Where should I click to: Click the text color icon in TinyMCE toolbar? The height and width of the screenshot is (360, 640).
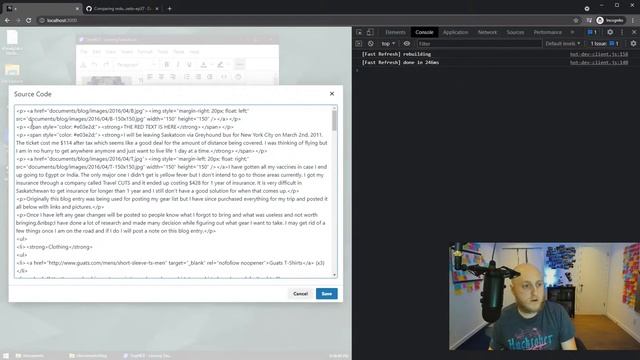pos(203,64)
